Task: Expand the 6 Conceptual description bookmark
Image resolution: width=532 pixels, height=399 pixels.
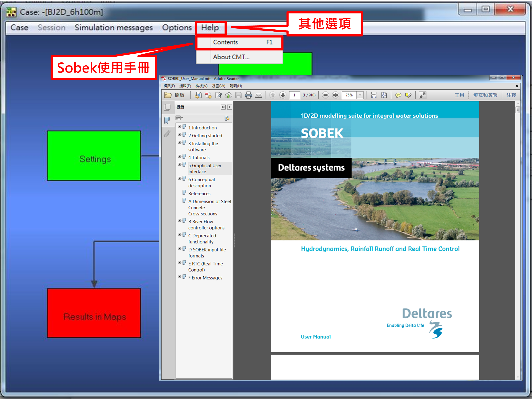Action: coord(179,178)
